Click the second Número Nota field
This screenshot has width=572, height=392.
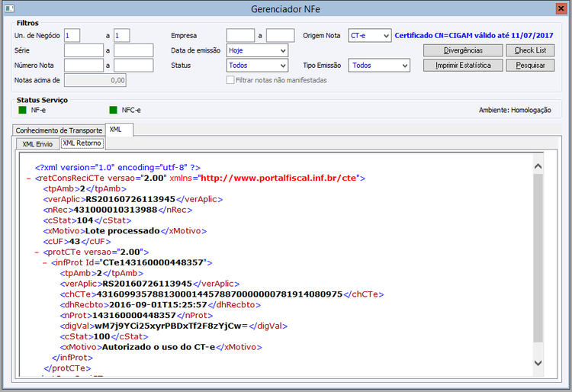point(133,66)
